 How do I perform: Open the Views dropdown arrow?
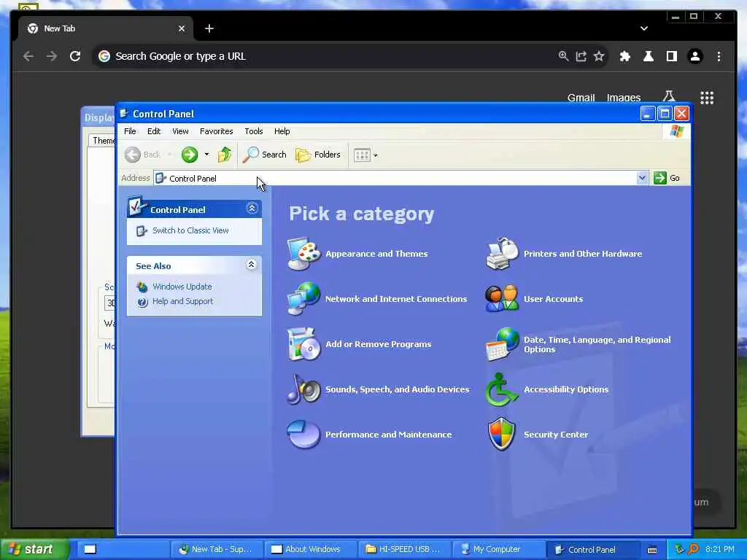(x=376, y=155)
